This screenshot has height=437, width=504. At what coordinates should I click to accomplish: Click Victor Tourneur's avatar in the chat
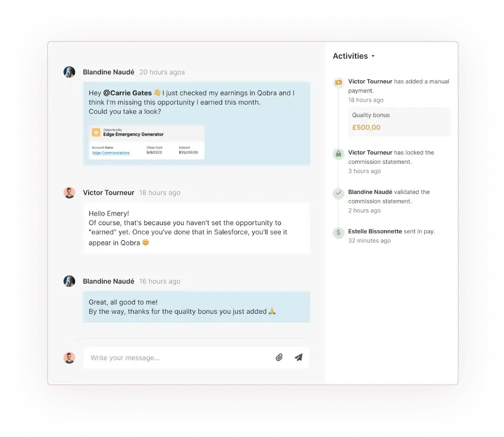click(70, 193)
